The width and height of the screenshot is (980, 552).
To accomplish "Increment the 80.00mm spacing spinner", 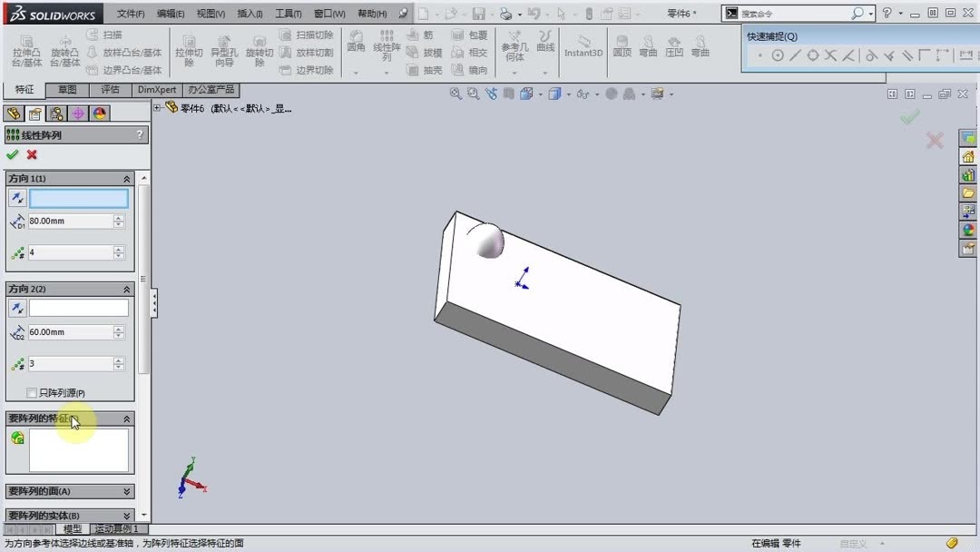I will click(118, 216).
